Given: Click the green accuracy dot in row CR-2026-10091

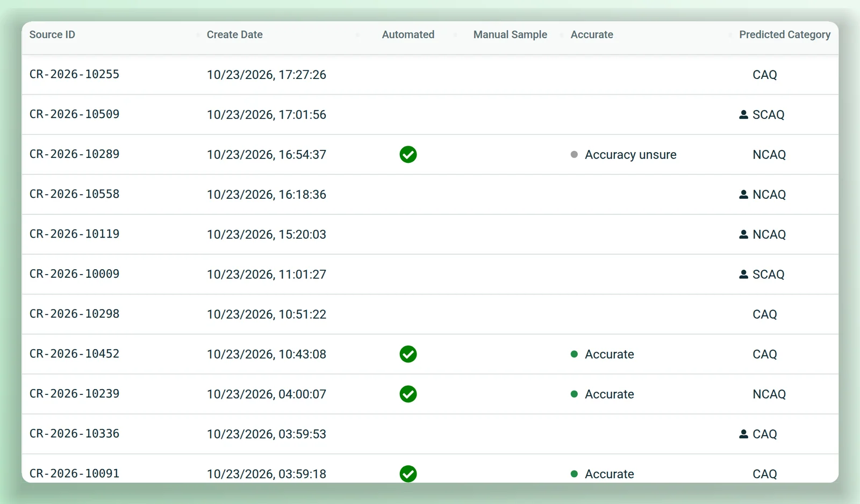Looking at the screenshot, I should pyautogui.click(x=574, y=474).
